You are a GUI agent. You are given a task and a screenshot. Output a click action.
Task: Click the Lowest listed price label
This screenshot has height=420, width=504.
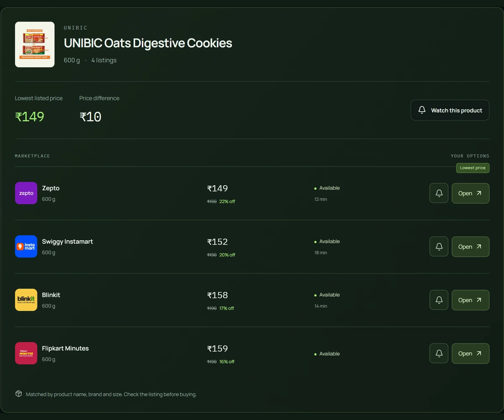(x=39, y=98)
